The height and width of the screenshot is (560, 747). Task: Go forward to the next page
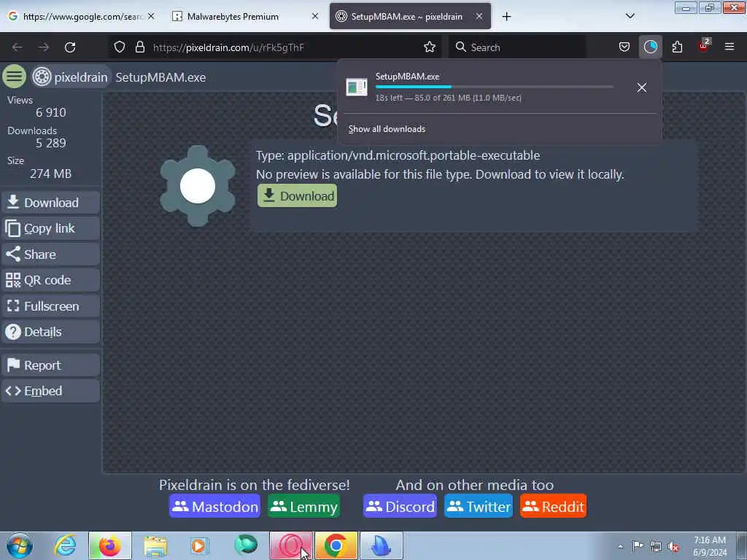coord(44,47)
